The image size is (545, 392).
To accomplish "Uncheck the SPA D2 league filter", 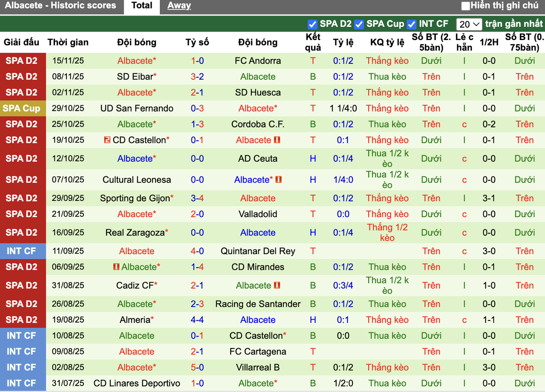I will (312, 24).
